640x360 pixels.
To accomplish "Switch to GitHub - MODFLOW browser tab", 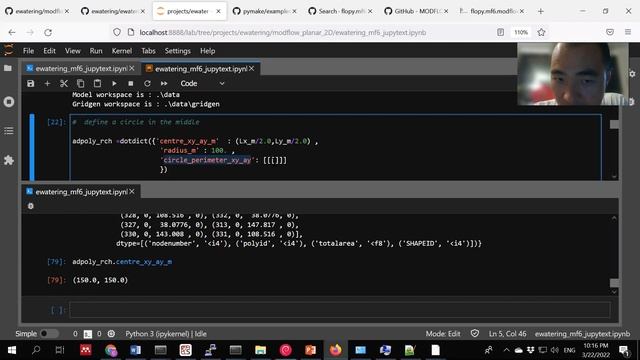I will [x=417, y=11].
